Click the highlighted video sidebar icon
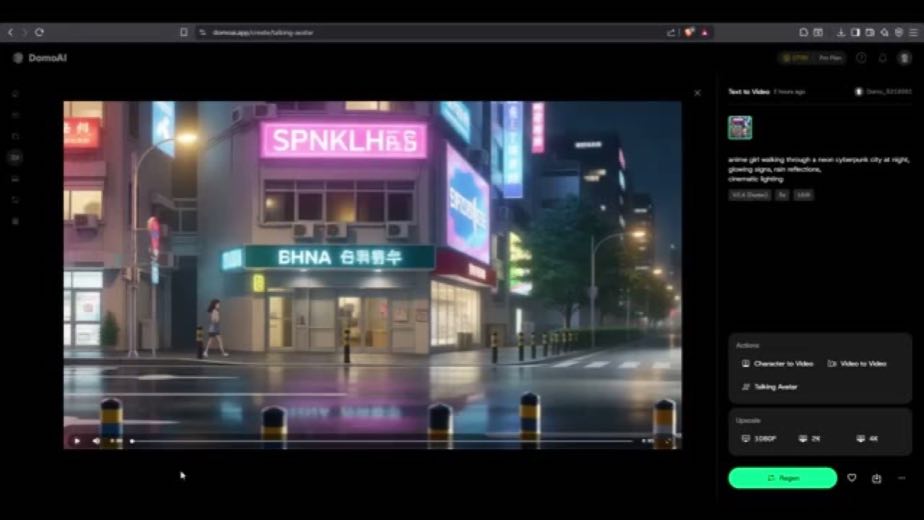Image resolution: width=924 pixels, height=520 pixels. [15, 157]
